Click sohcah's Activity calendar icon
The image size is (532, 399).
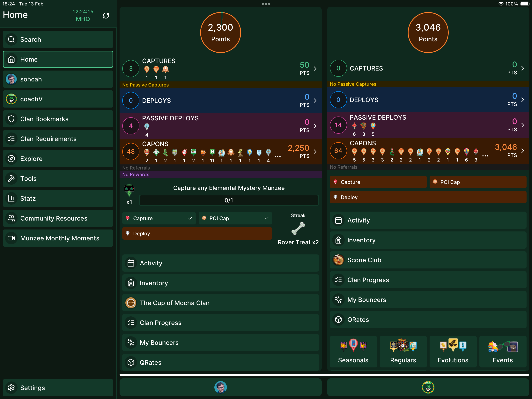pyautogui.click(x=131, y=263)
